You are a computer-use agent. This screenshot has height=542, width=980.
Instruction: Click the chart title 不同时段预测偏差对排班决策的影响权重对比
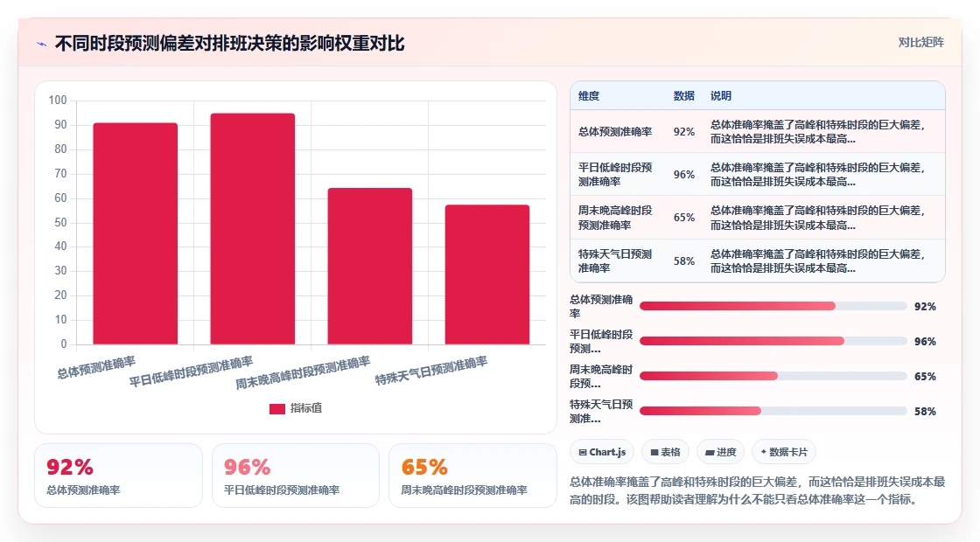click(x=229, y=44)
